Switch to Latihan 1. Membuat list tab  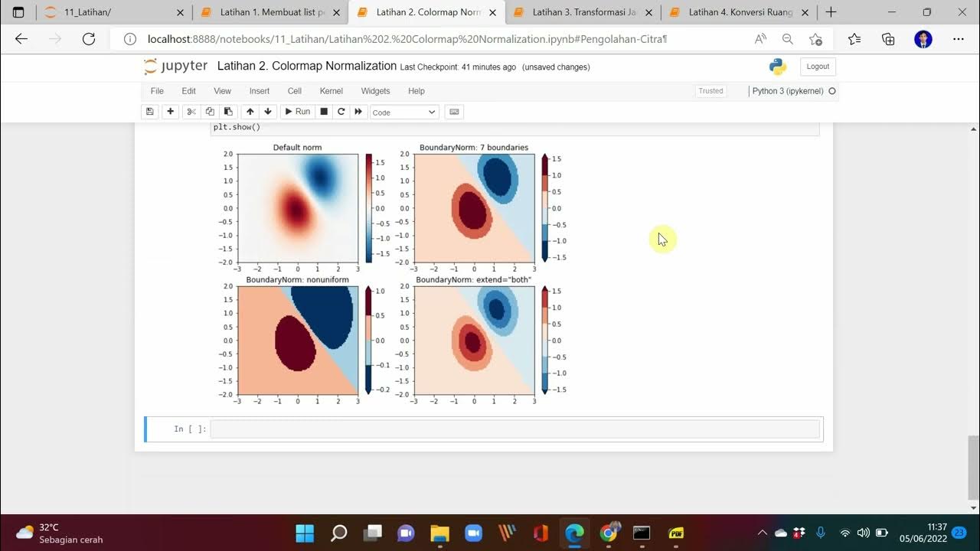pos(269,12)
